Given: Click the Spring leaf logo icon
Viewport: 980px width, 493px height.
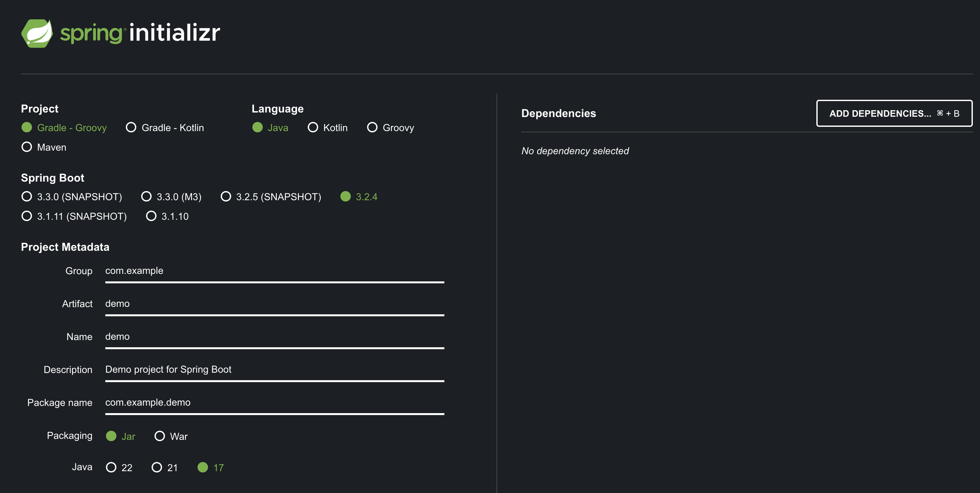Looking at the screenshot, I should point(37,34).
